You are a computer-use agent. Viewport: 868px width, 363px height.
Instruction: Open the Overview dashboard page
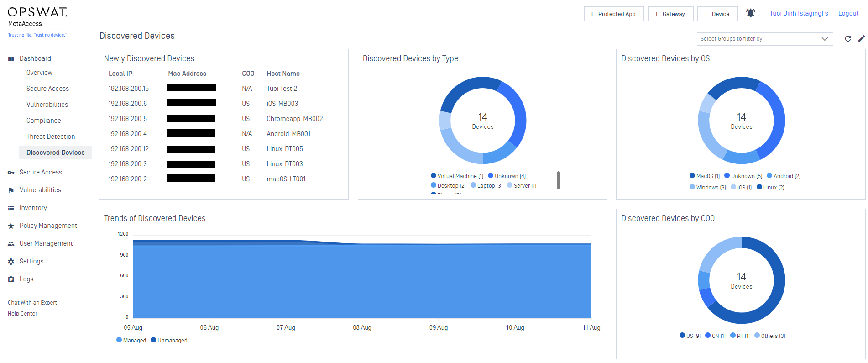tap(39, 73)
